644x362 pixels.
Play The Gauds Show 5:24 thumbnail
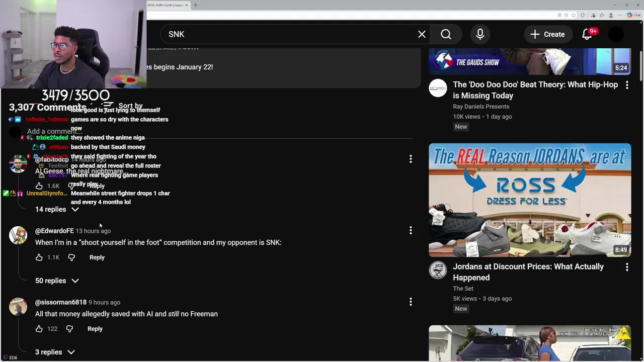530,61
